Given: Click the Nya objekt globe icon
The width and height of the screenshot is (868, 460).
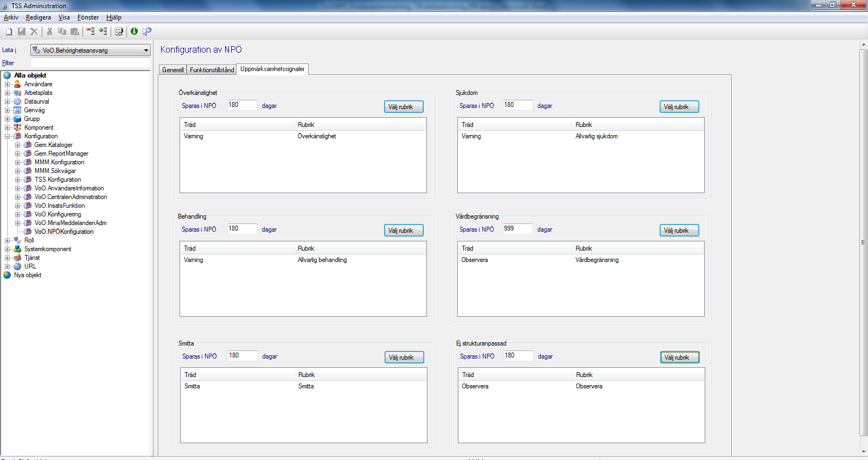Looking at the screenshot, I should tap(7, 275).
